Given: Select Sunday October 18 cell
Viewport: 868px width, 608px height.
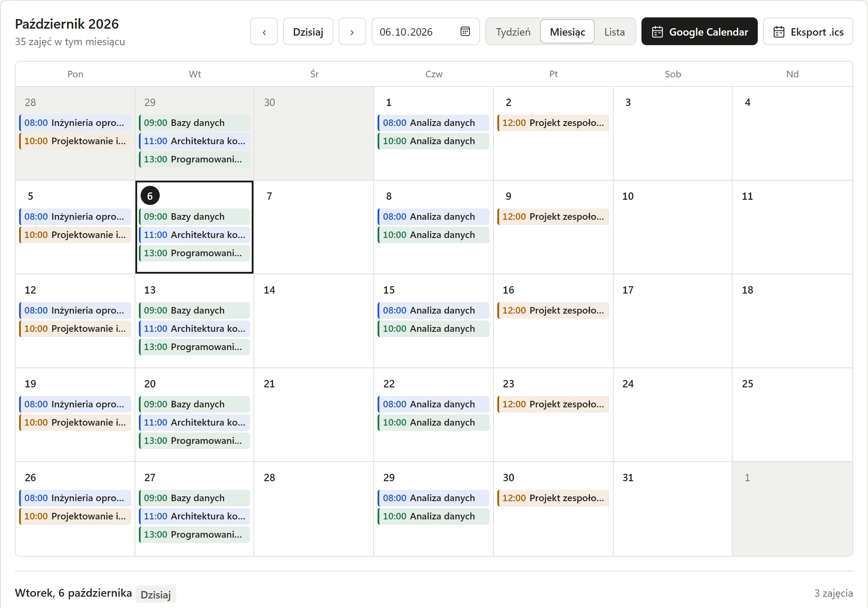Looking at the screenshot, I should pyautogui.click(x=792, y=321).
